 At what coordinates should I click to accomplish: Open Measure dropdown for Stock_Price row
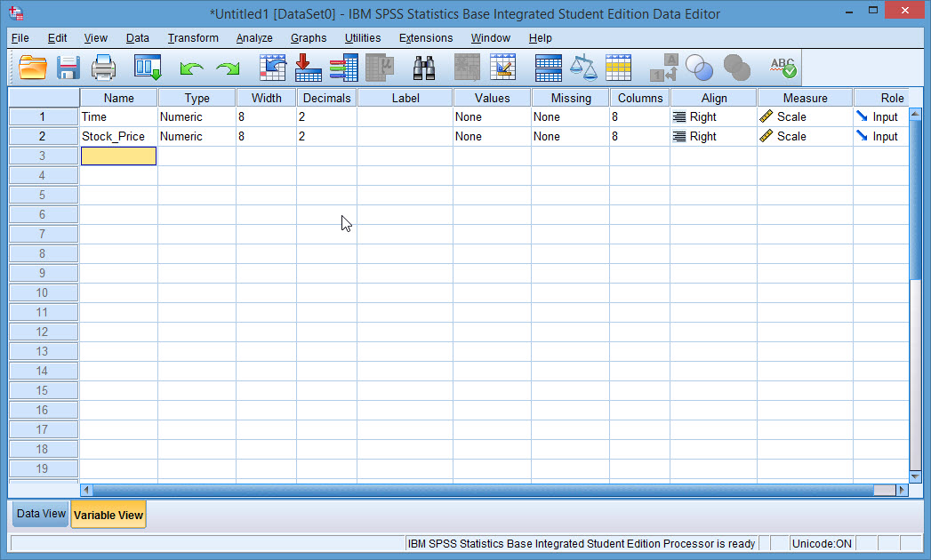[x=805, y=137]
